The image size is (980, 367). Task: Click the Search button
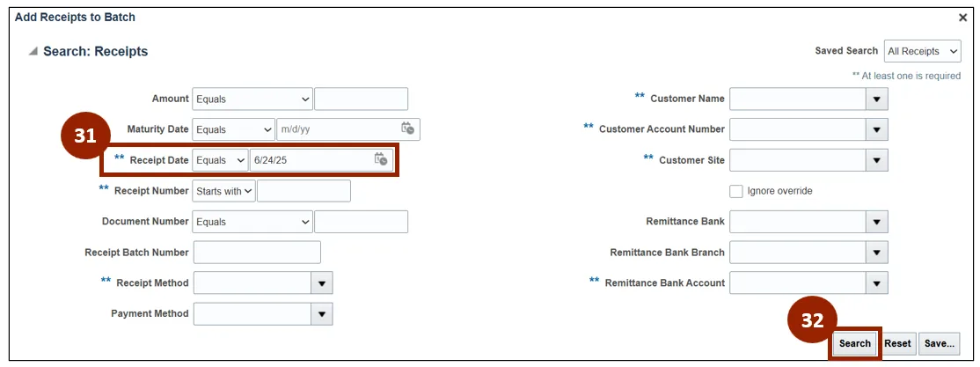[854, 344]
